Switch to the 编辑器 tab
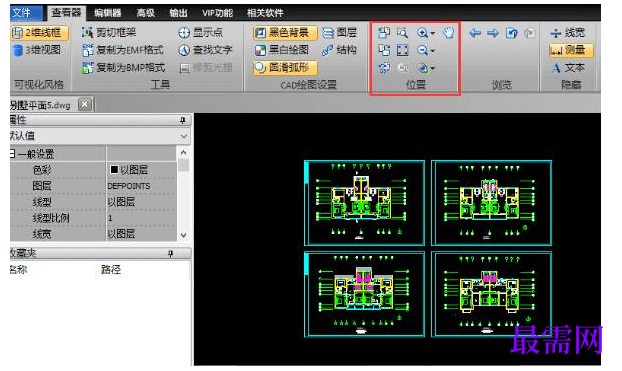The height and width of the screenshot is (371, 622). tap(108, 13)
